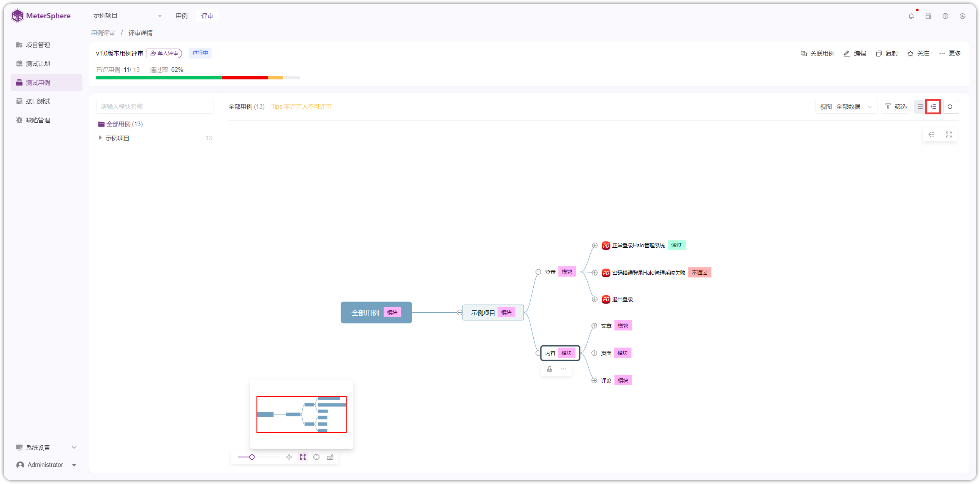This screenshot has width=980, height=484.
Task: Collapse the 登录 module node
Action: 538,272
